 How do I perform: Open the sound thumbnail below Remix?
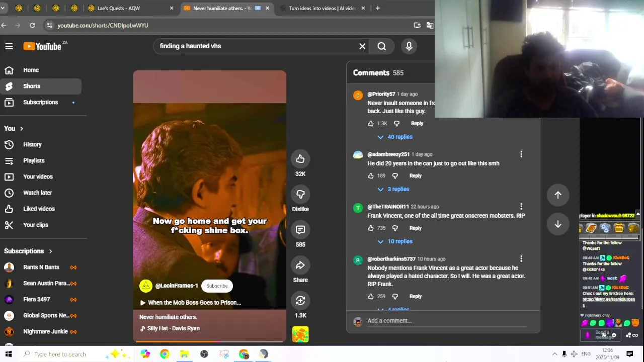pos(300,334)
